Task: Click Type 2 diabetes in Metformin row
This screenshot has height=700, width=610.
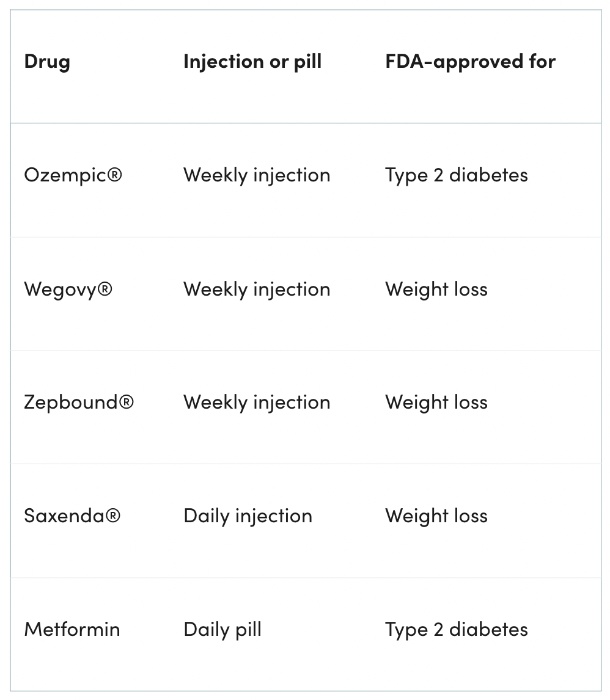Action: (x=456, y=629)
